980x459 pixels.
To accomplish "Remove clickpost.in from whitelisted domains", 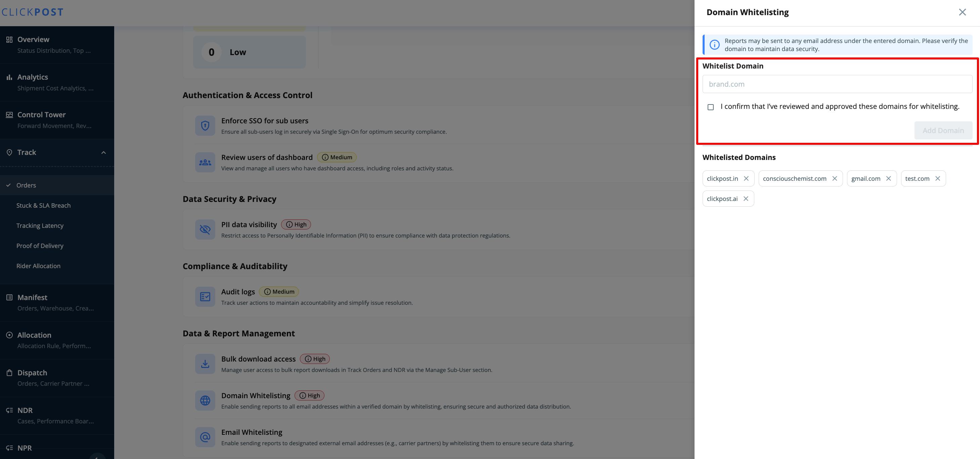I will (746, 178).
